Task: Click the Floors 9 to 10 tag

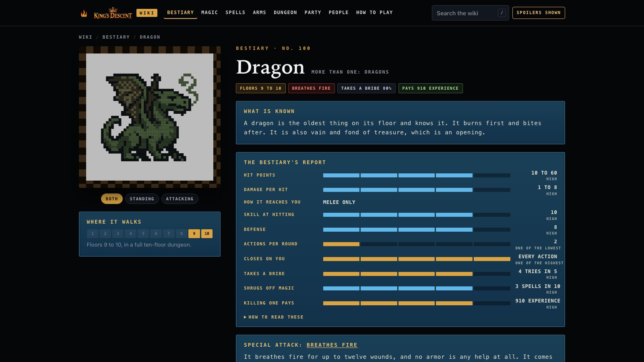Action: pos(261,88)
